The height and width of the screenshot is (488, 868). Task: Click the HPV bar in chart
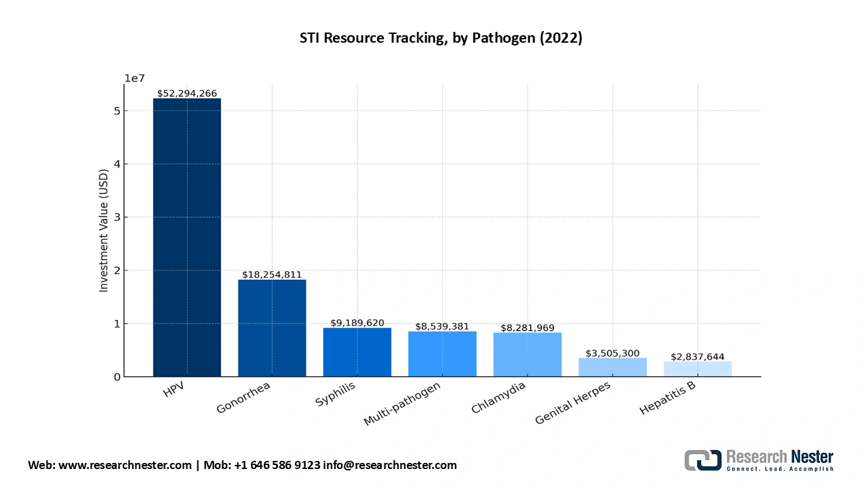[x=186, y=237]
